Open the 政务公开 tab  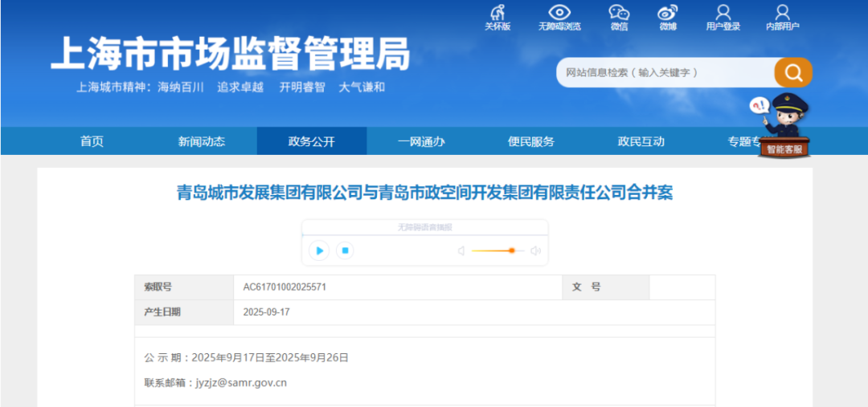pos(312,141)
